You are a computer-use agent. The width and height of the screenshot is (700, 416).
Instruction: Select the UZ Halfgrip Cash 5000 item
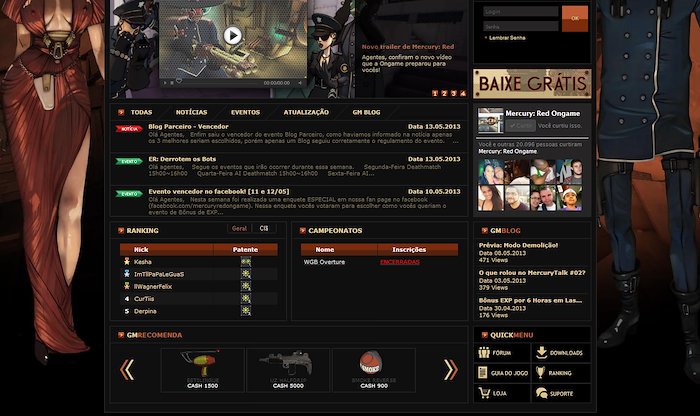coord(288,370)
